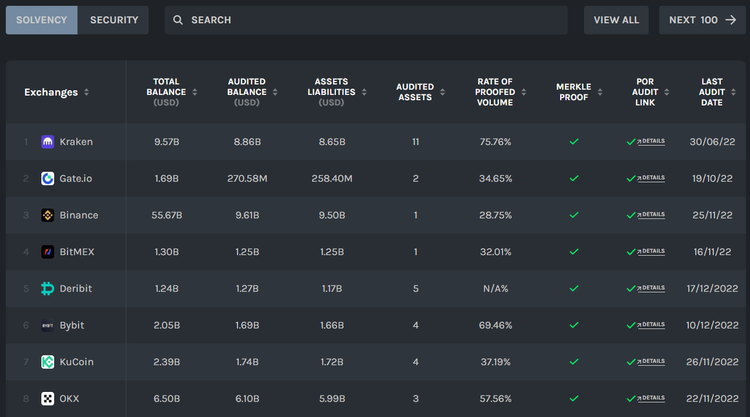The height and width of the screenshot is (417, 750).
Task: Sort by Merkle Proof column arrows
Action: 600,92
